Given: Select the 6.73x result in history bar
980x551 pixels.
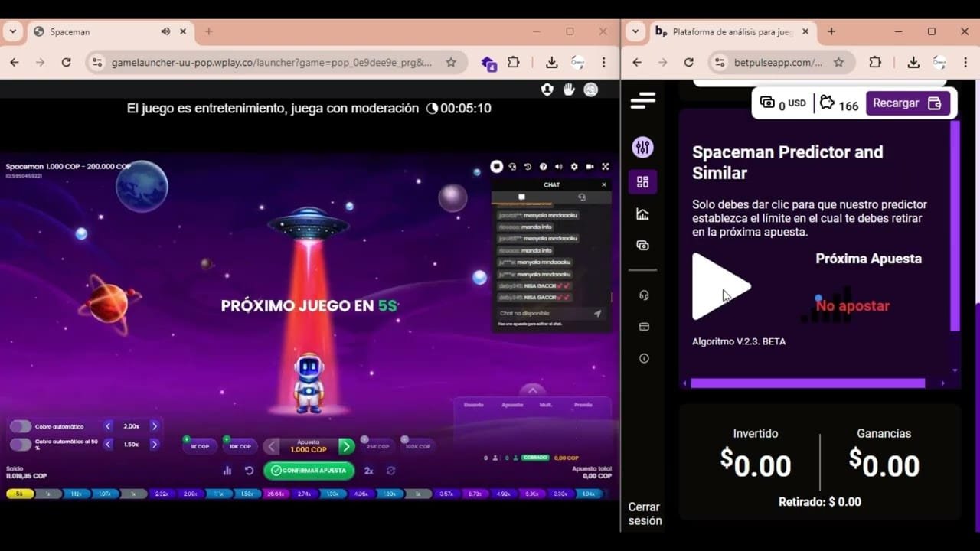Looking at the screenshot, I should pos(475,494).
